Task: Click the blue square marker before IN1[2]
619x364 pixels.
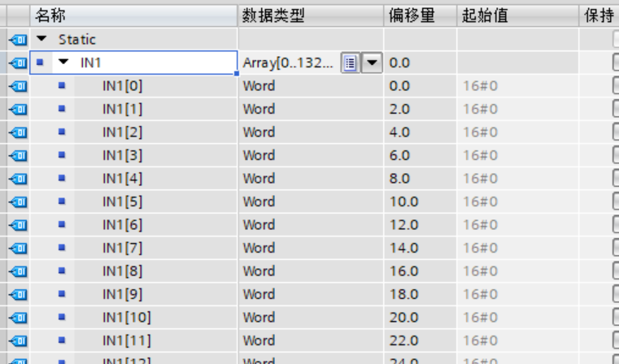Action: pyautogui.click(x=62, y=132)
